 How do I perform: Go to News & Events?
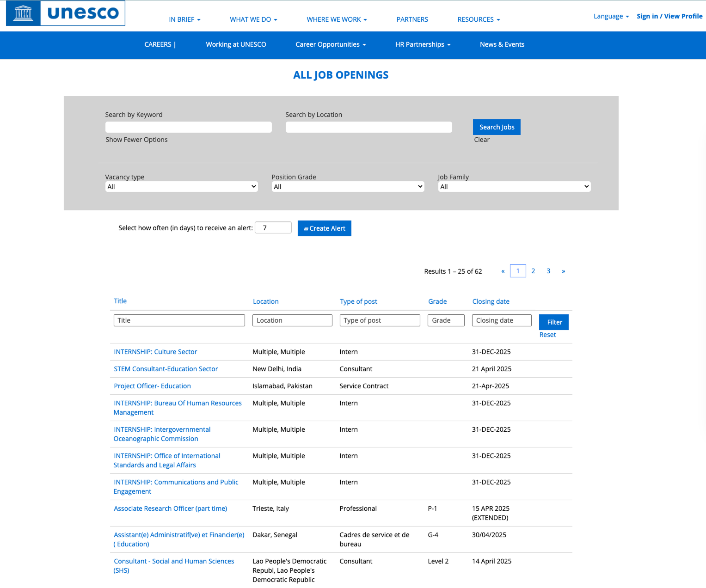coord(502,44)
